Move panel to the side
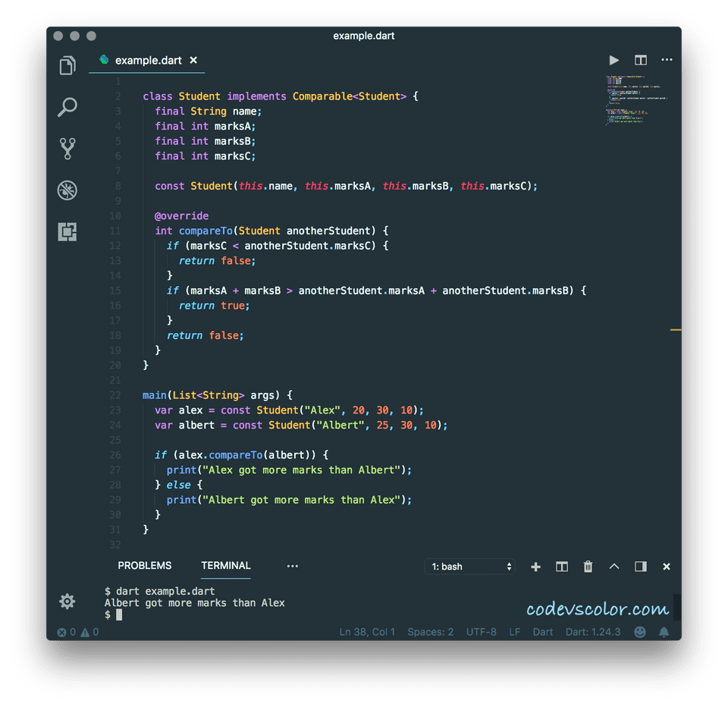This screenshot has width=728, height=707. [x=641, y=566]
